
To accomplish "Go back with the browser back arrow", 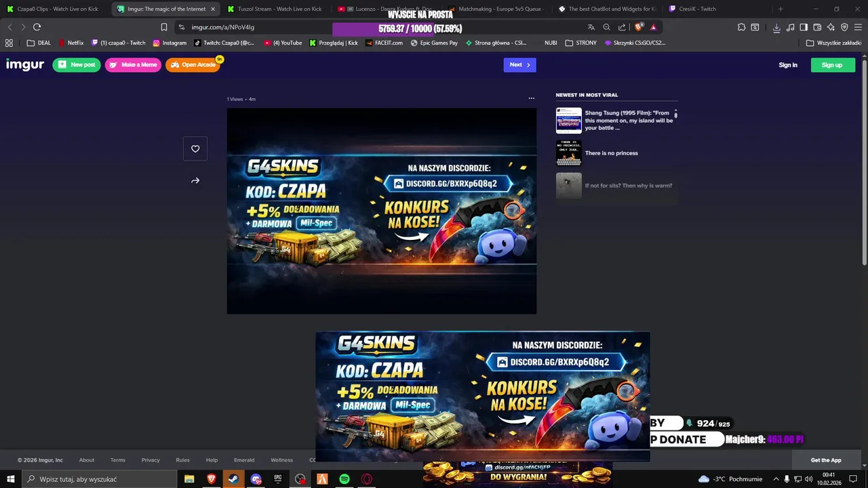I will tap(9, 27).
